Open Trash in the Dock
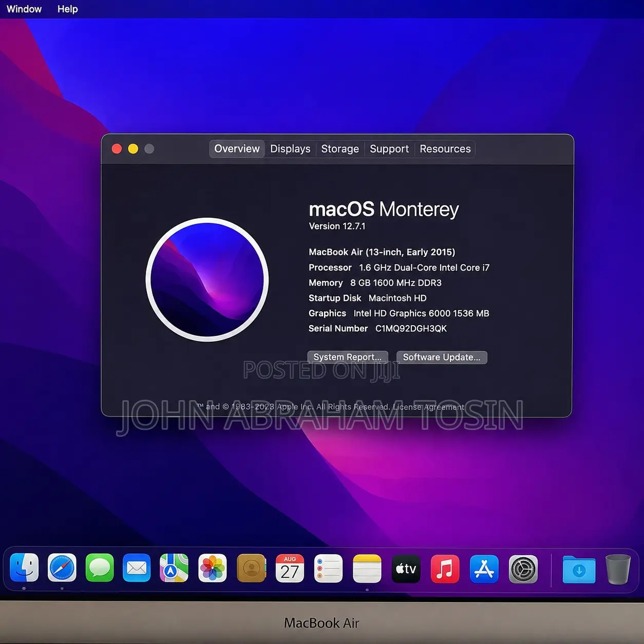 618,569
